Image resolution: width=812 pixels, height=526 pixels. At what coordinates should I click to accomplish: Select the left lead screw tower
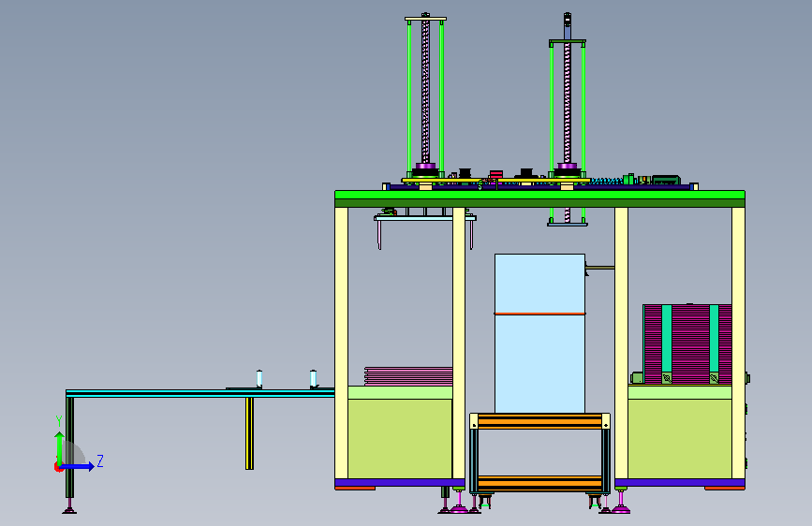pos(425,95)
